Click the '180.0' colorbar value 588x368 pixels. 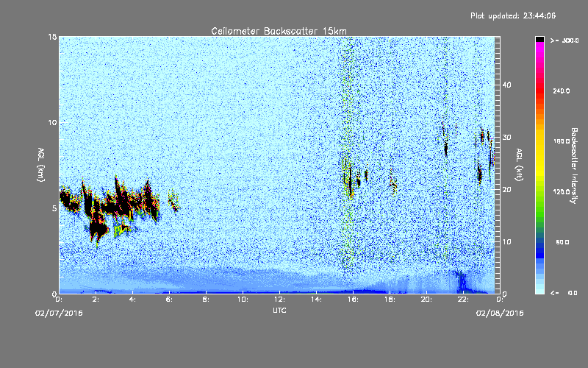(x=562, y=141)
